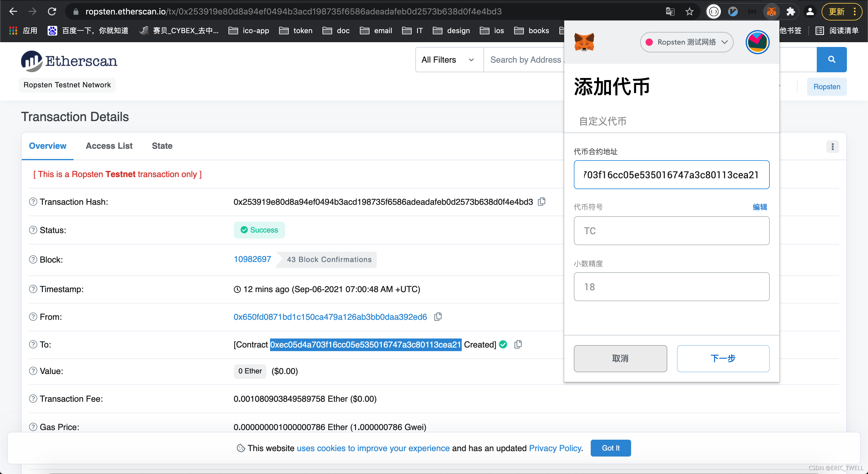Click 下一步 to continue adding token

click(723, 359)
